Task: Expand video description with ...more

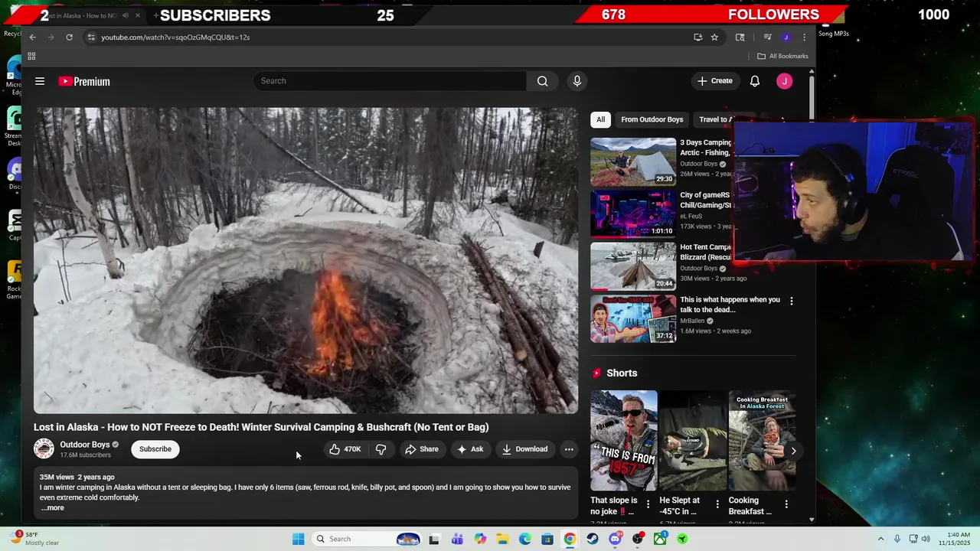Action: pos(52,508)
